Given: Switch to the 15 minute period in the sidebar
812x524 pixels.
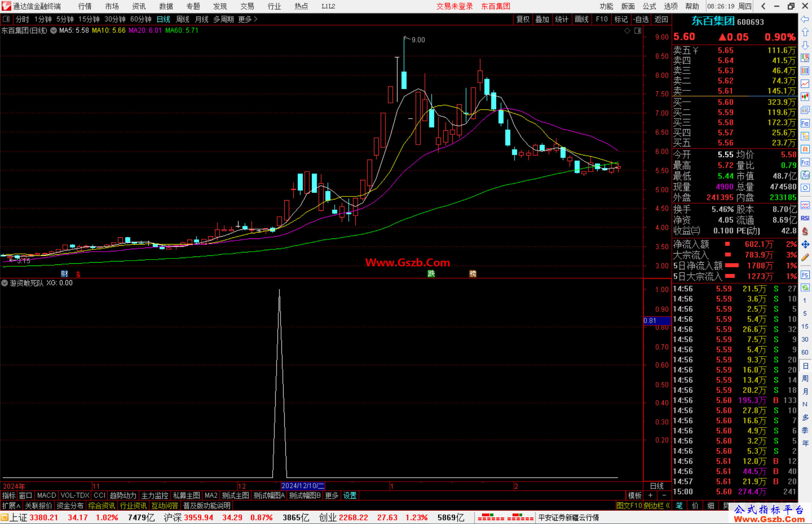Looking at the screenshot, I should click(805, 326).
